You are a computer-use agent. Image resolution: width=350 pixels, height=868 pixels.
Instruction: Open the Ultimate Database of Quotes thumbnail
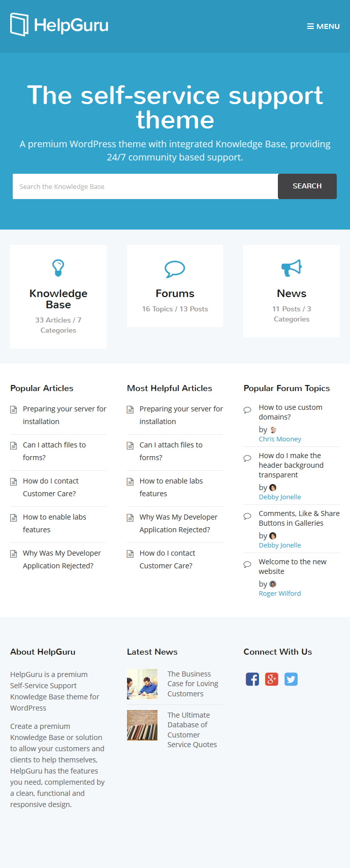[x=142, y=725]
